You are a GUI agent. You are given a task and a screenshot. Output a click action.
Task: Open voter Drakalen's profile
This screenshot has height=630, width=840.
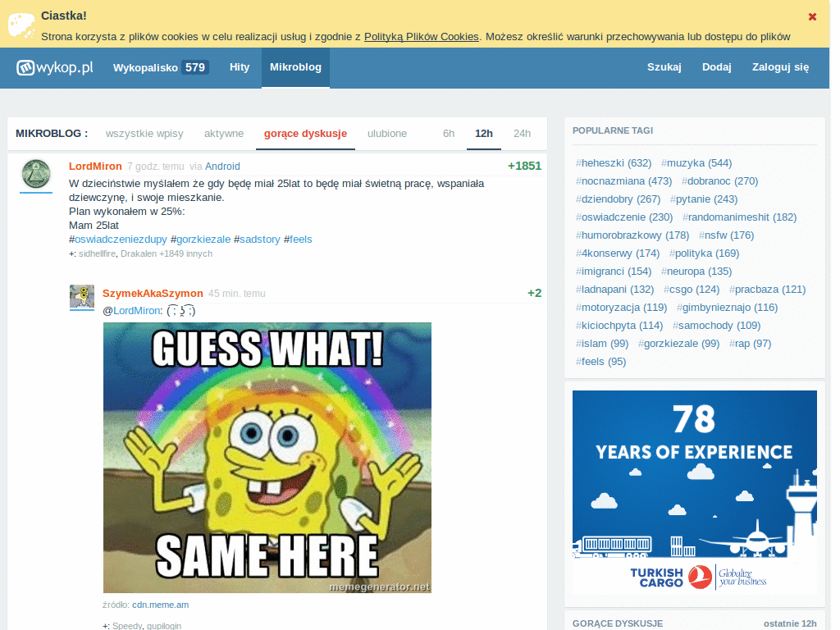point(138,253)
